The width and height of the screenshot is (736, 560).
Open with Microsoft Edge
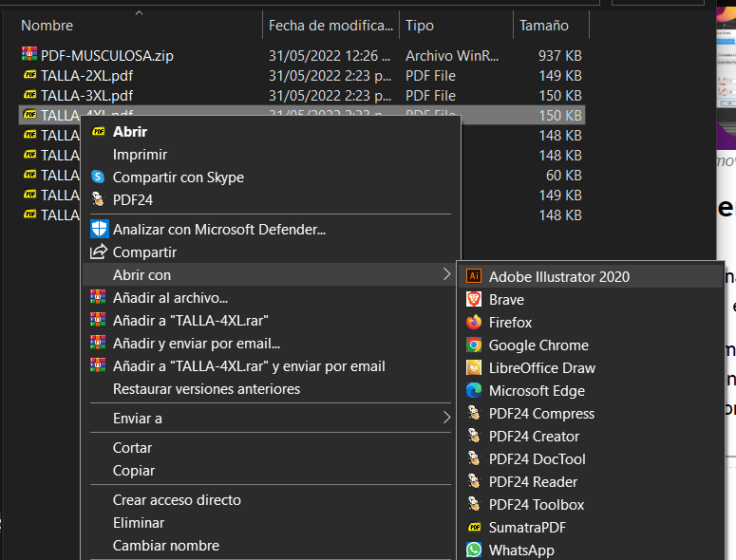pos(590,391)
